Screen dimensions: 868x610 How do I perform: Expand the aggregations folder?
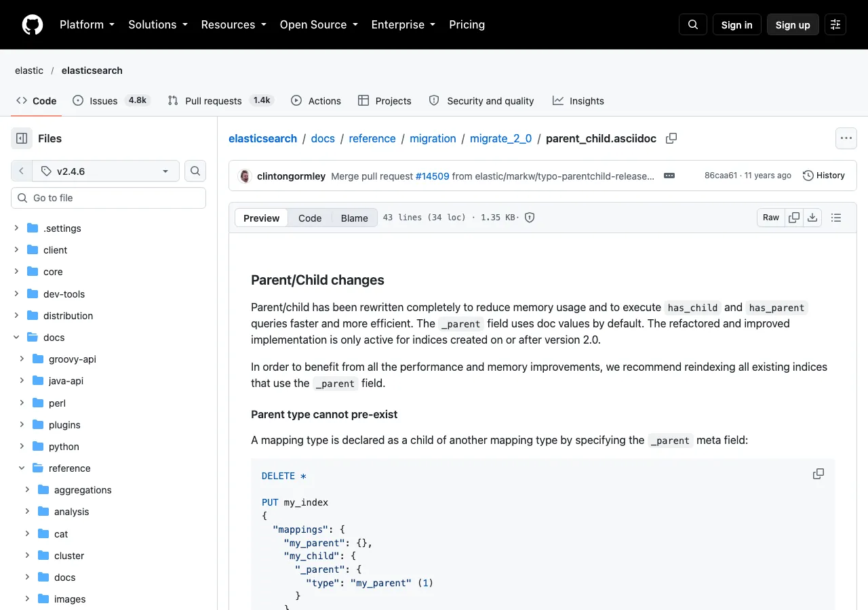coord(27,489)
